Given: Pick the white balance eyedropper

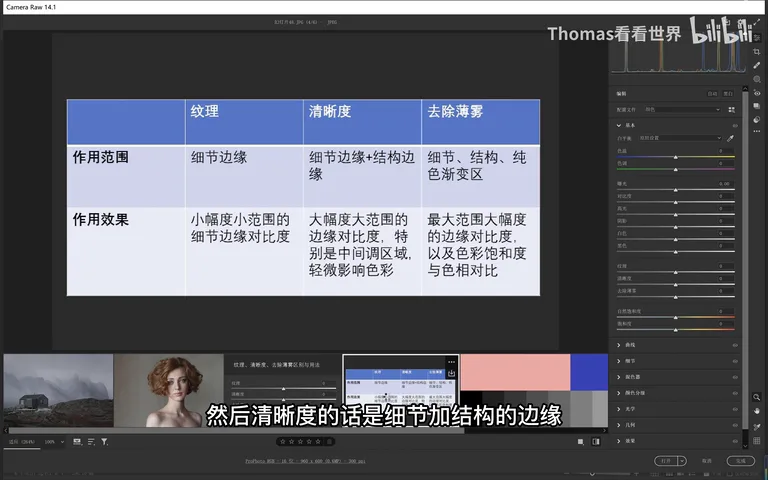Looking at the screenshot, I should point(730,138).
